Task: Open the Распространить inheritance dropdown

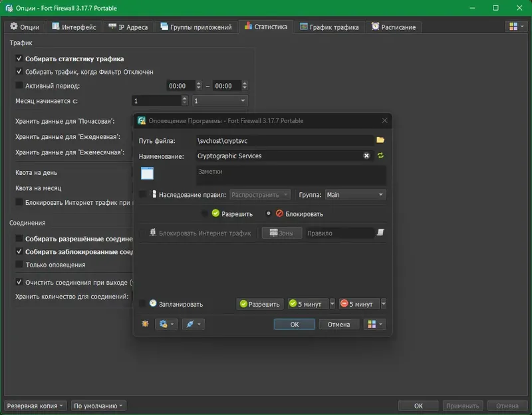Action: [260, 195]
